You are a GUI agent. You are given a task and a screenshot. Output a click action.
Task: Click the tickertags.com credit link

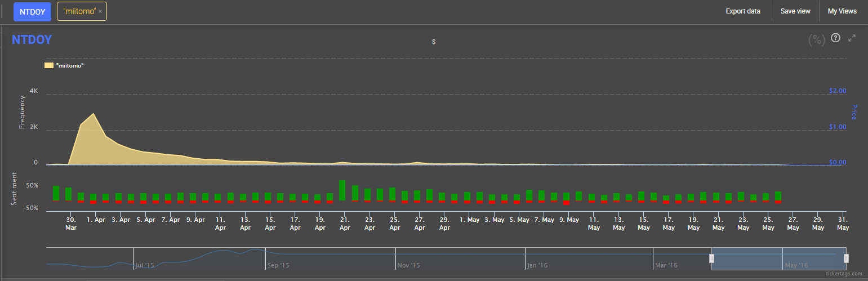(843, 274)
